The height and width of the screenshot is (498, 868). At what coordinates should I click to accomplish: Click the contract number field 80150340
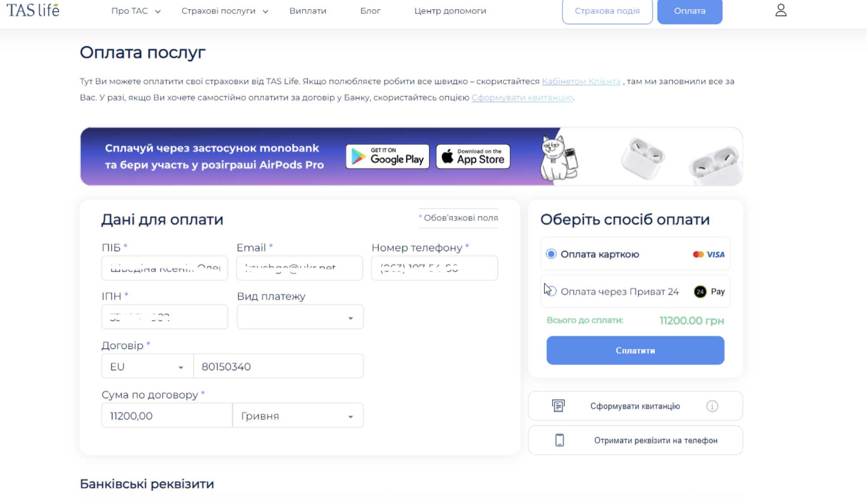(x=278, y=366)
